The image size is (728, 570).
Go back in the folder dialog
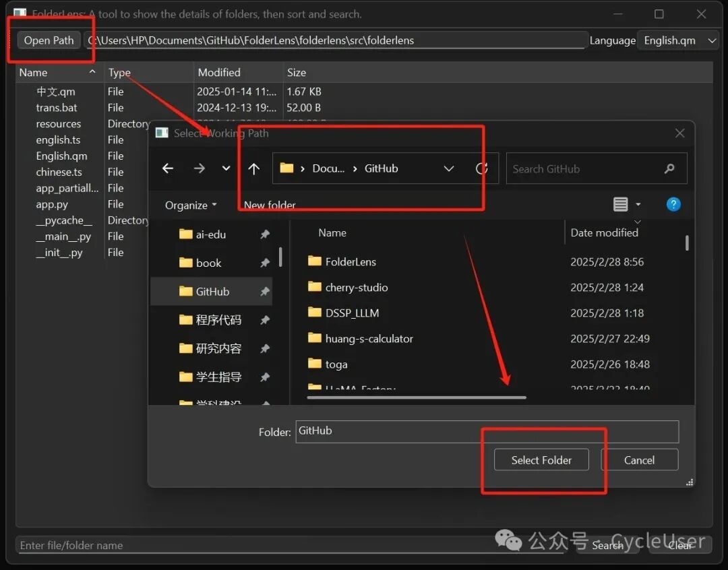[x=168, y=168]
